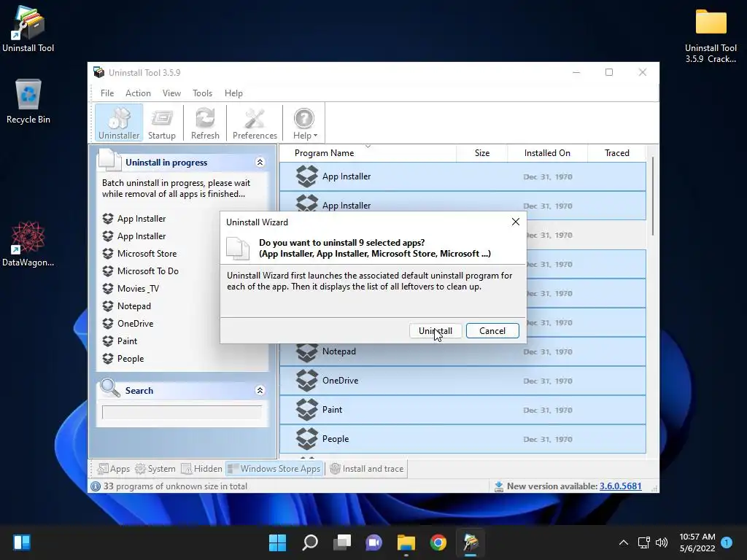The height and width of the screenshot is (560, 747).
Task: Open the Help menu in menu bar
Action: pyautogui.click(x=233, y=93)
